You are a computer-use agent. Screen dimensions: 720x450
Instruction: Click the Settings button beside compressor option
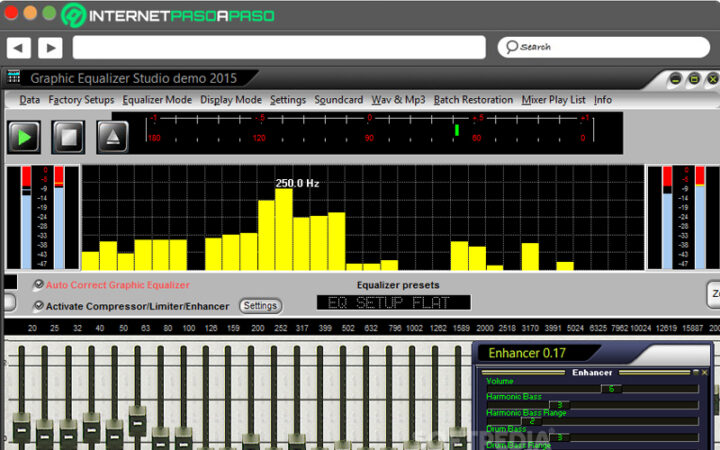coord(260,306)
